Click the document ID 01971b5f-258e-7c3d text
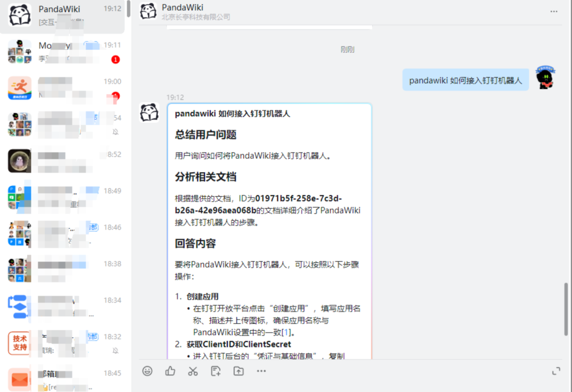The image size is (572, 392). point(258,204)
